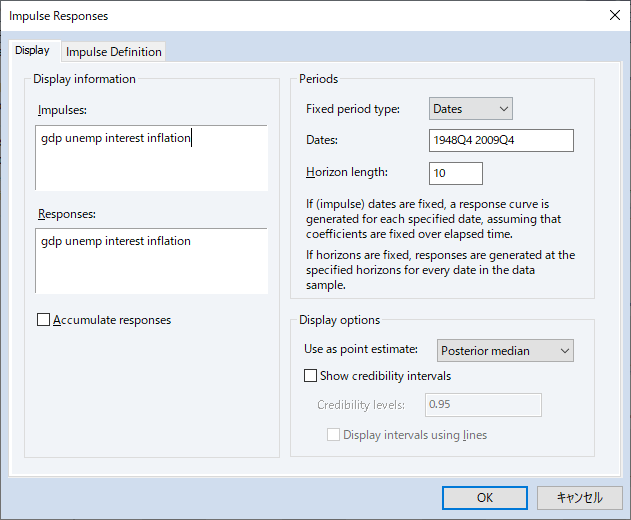Click the Credibility levels field
This screenshot has width=631, height=520.
tap(483, 404)
